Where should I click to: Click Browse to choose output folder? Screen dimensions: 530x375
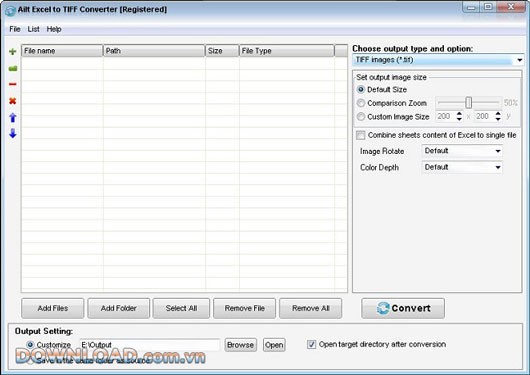240,345
